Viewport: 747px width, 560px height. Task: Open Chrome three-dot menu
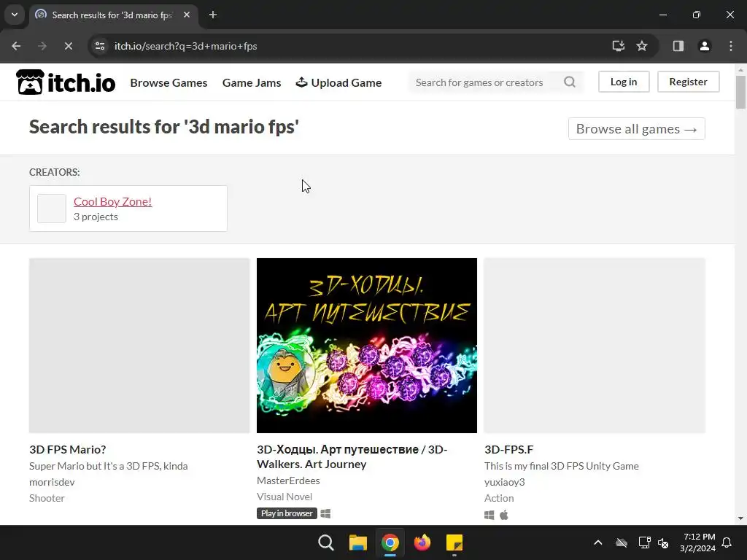point(731,46)
